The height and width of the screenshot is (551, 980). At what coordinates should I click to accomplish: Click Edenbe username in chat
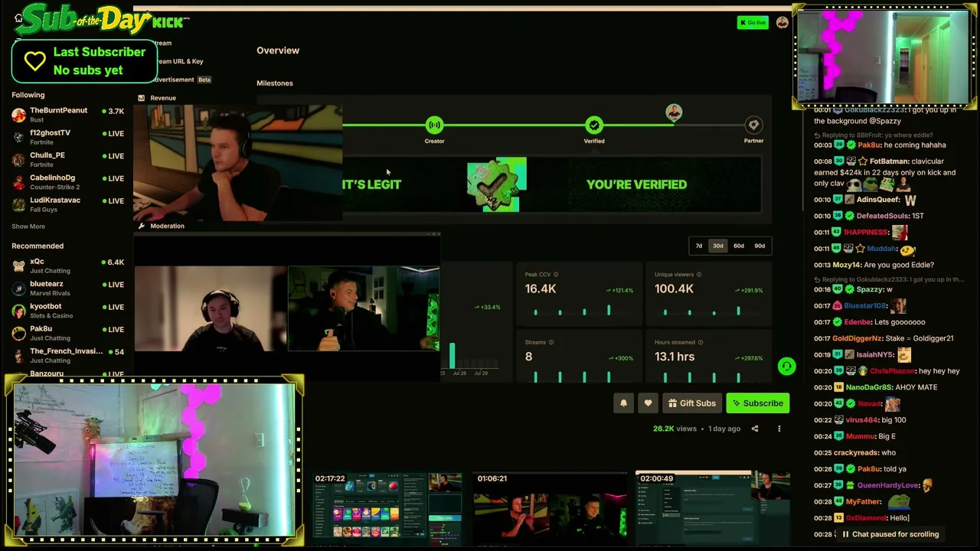click(857, 322)
